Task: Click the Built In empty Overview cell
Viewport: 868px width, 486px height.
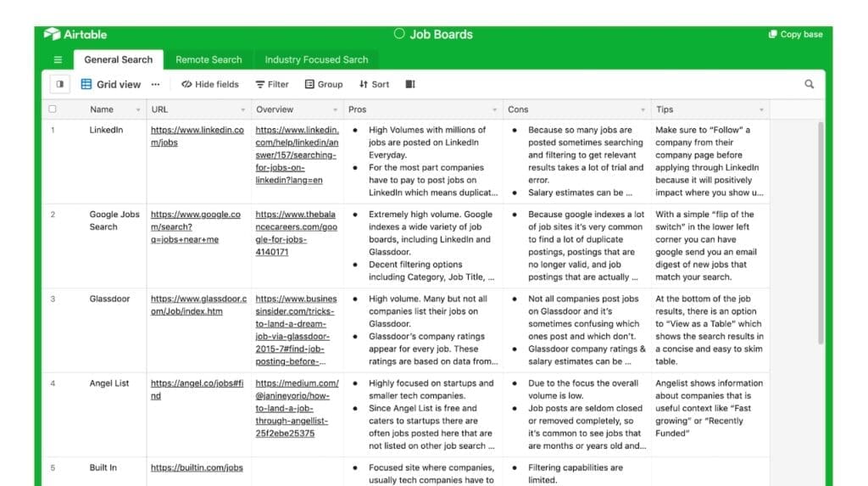Action: pos(298,472)
